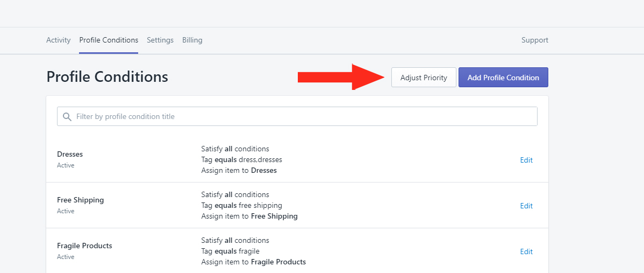Click the Profile Conditions page heading
The height and width of the screenshot is (273, 644).
[x=107, y=77]
